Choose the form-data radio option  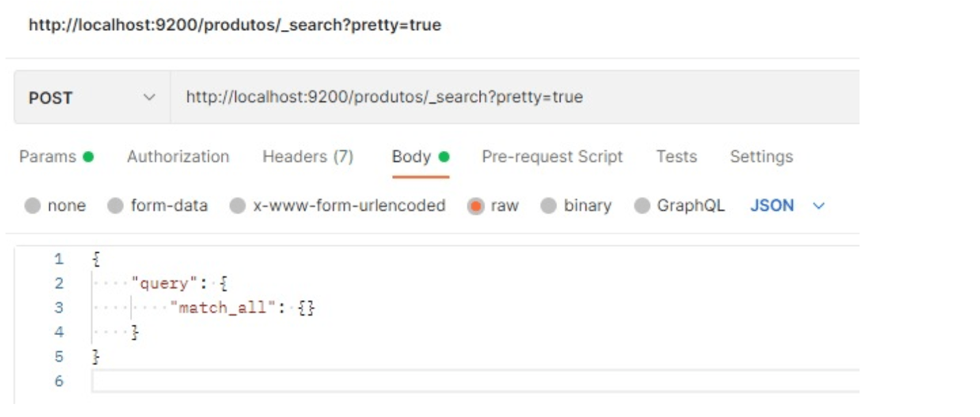[x=116, y=206]
